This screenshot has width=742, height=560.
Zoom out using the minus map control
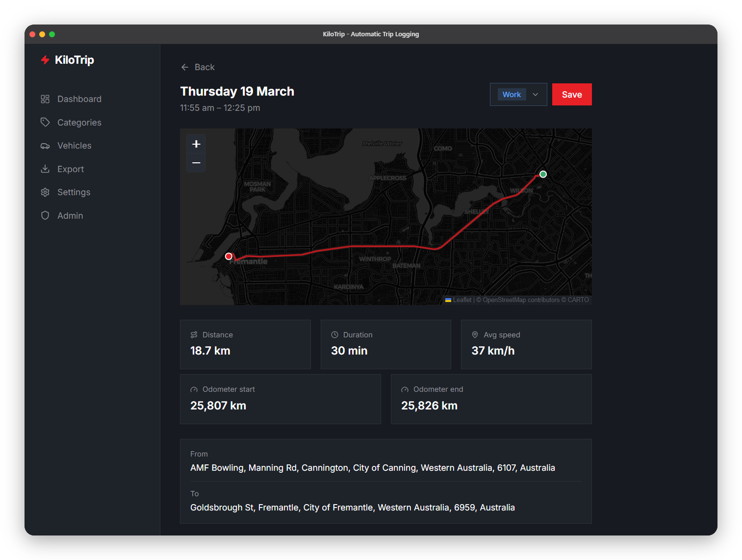[196, 162]
